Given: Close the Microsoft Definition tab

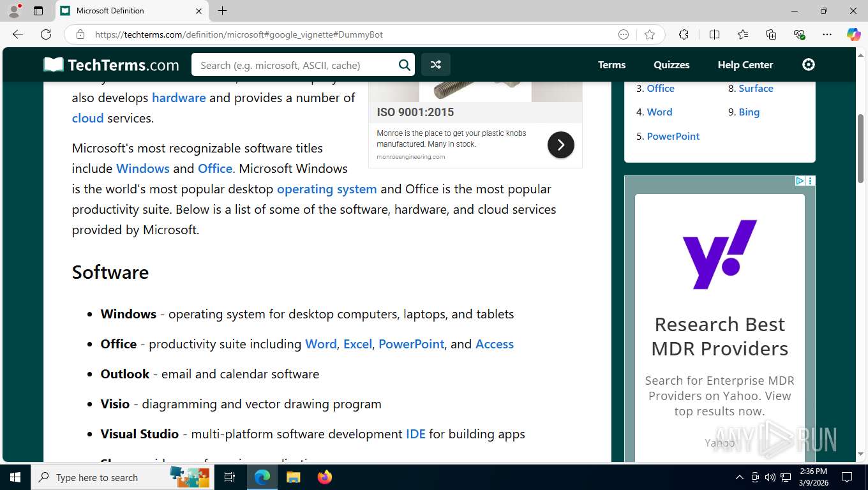Looking at the screenshot, I should pos(198,11).
